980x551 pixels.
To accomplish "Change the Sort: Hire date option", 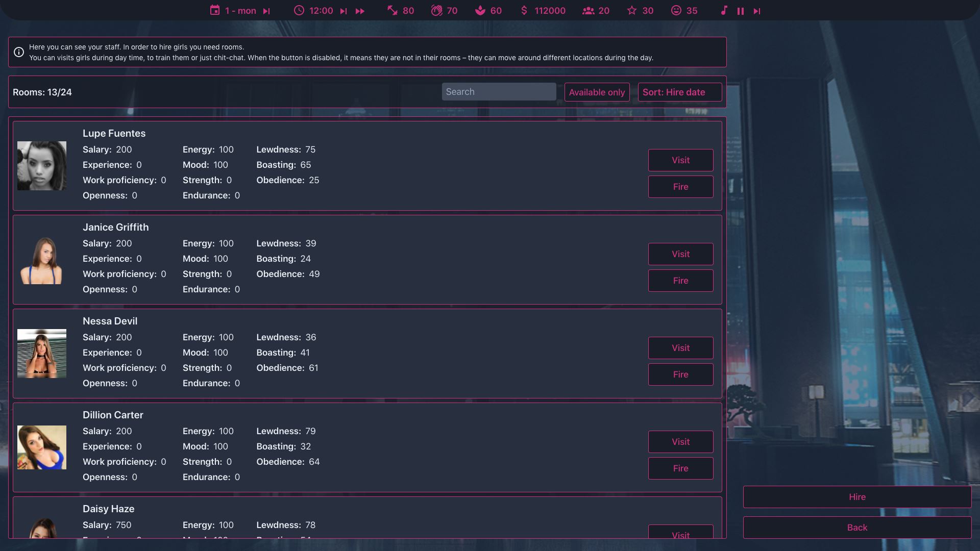I will 679,92.
